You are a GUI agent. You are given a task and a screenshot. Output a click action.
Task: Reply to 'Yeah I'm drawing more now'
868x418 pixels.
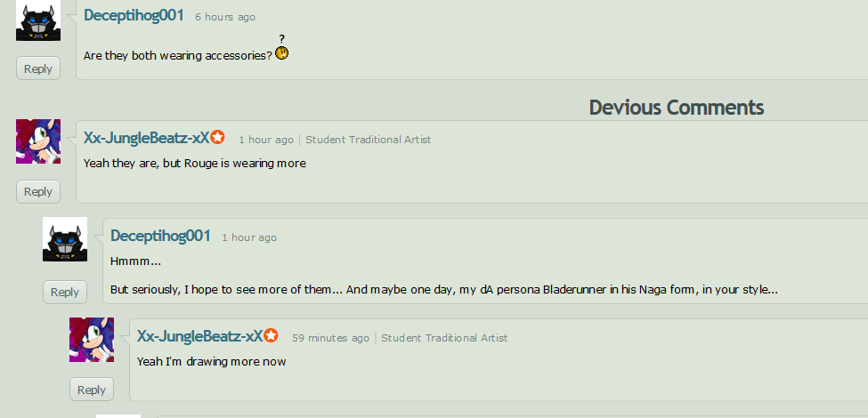(92, 390)
